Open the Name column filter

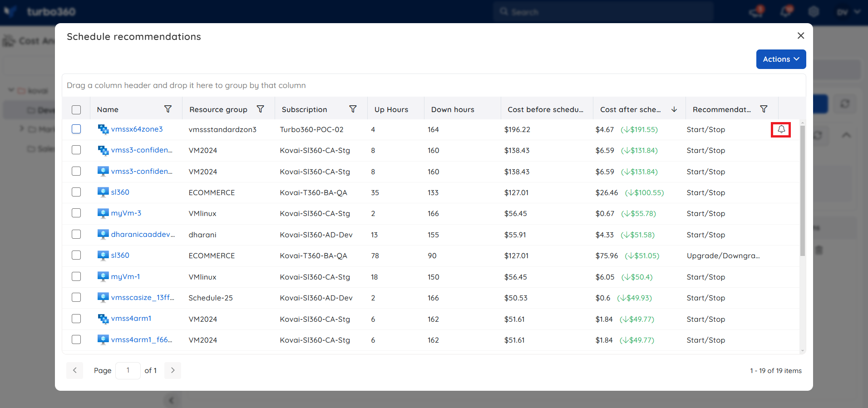[168, 109]
